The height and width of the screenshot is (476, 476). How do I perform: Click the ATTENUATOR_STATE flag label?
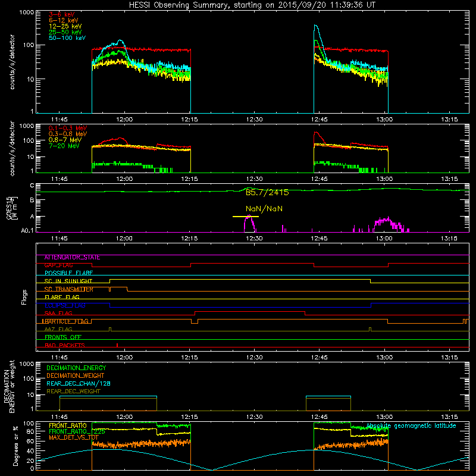(x=72, y=258)
